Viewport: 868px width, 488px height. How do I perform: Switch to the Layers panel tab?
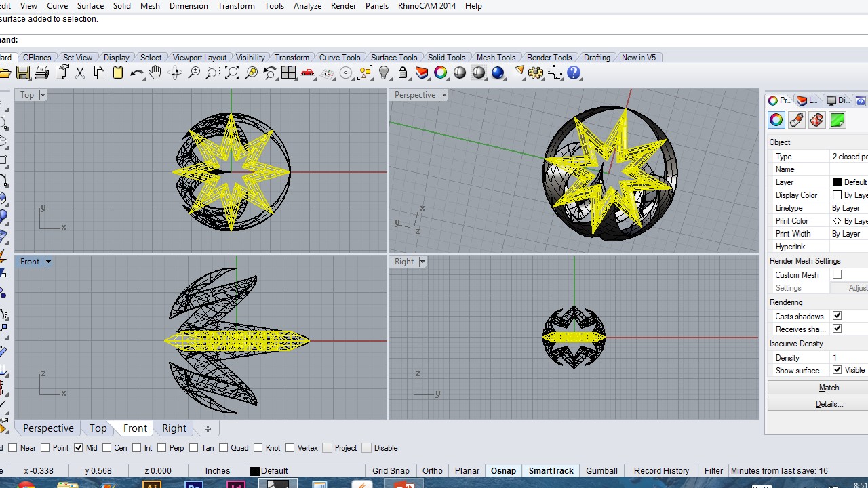pos(808,100)
